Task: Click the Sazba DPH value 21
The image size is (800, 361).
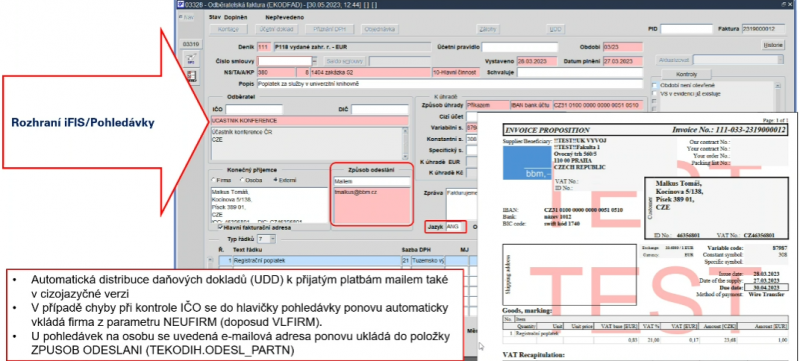Action: 405,261
